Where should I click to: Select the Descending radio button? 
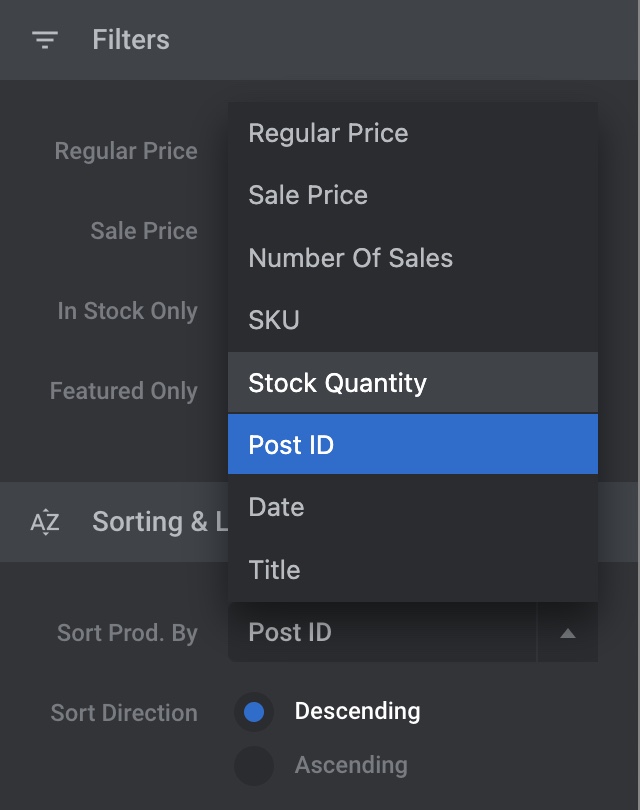(x=254, y=712)
